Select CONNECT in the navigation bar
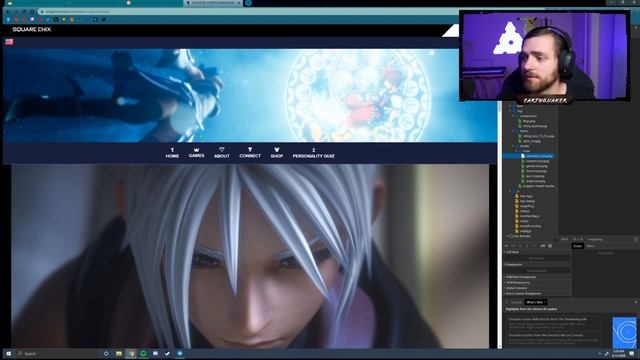640x360 pixels. pyautogui.click(x=250, y=153)
